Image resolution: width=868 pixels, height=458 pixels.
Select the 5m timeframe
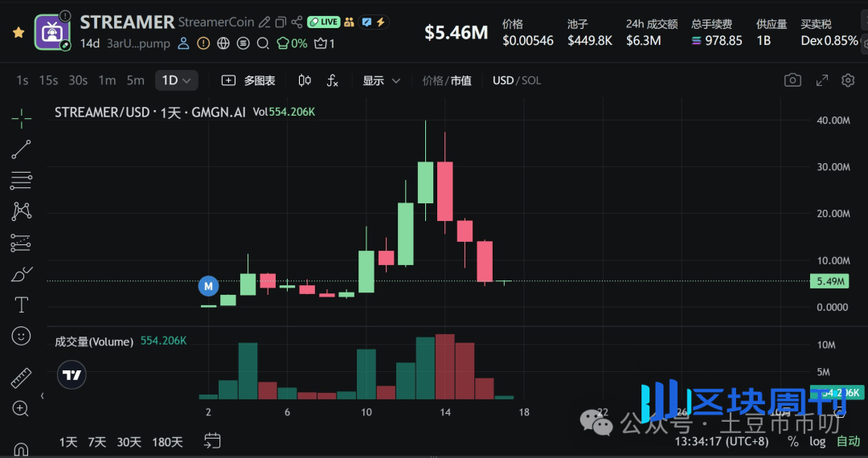(x=136, y=81)
